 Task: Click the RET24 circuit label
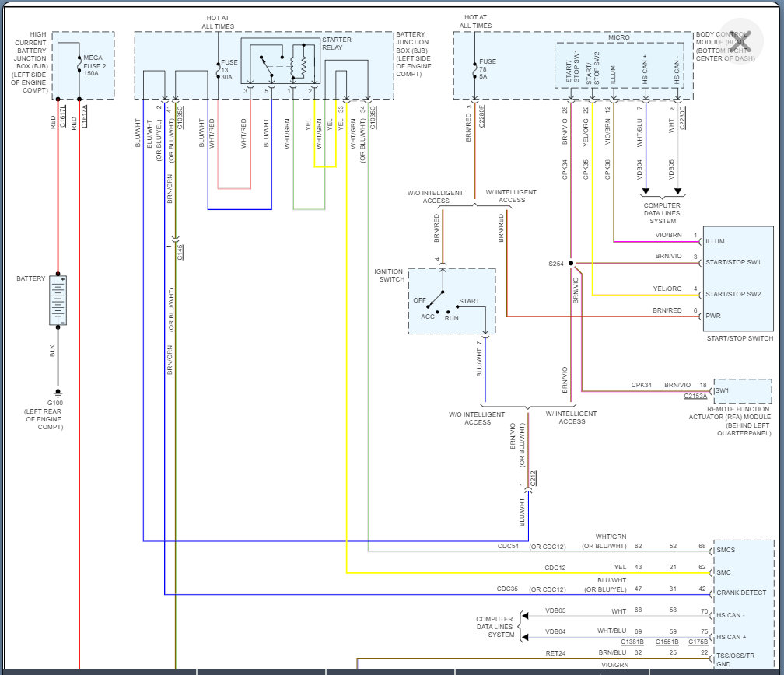555,653
